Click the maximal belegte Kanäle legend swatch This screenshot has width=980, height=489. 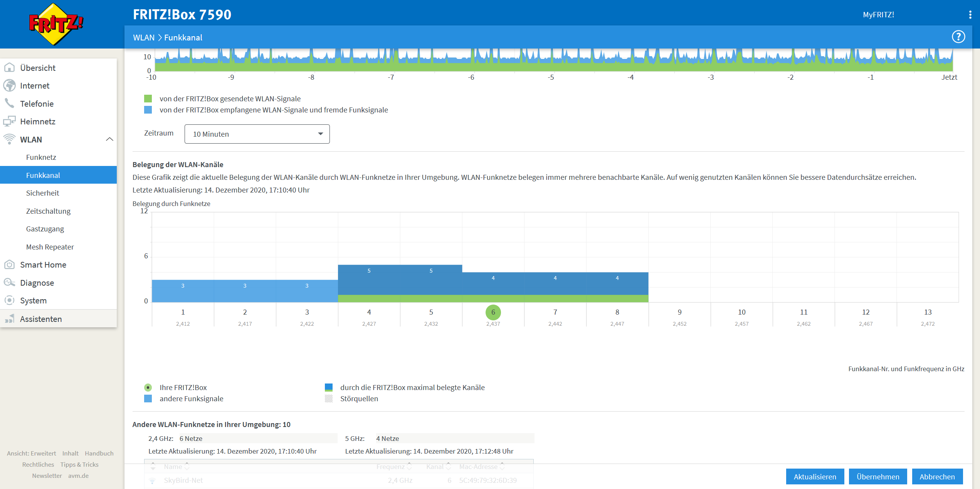point(329,387)
